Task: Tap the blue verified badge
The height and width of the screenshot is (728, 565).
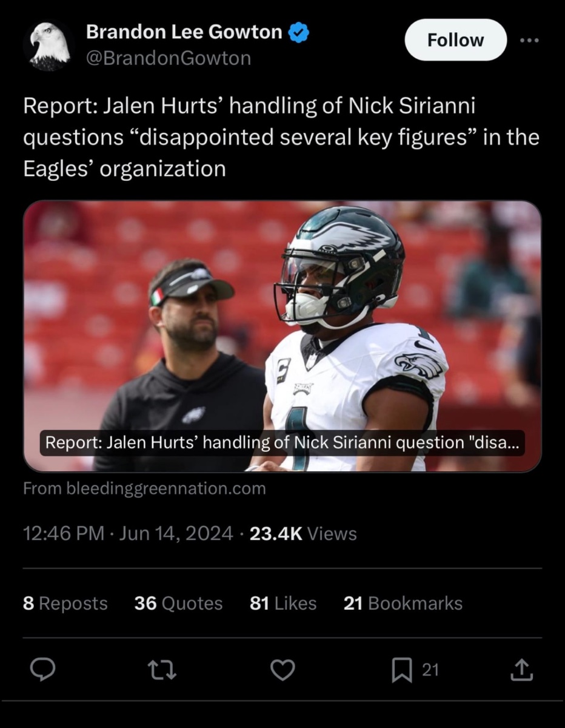Action: tap(298, 32)
